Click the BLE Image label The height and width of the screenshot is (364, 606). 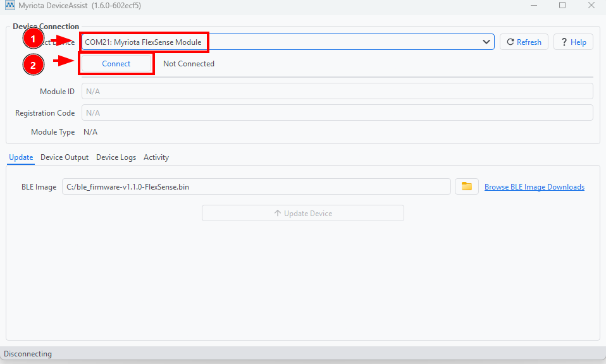click(x=39, y=187)
